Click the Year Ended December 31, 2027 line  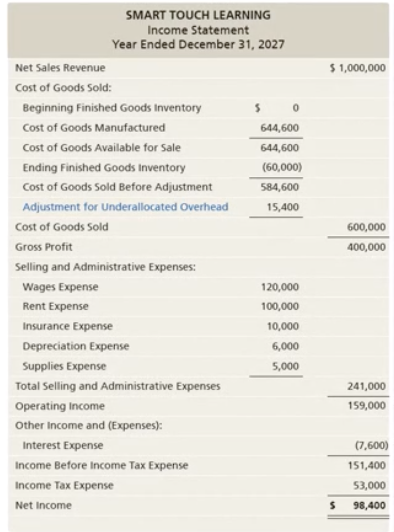pos(198,44)
